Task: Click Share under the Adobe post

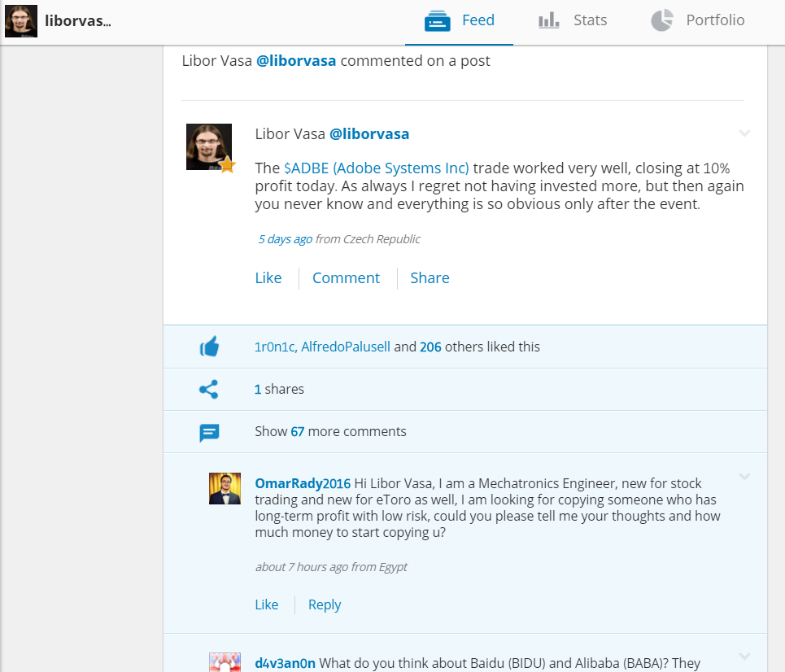Action: click(430, 278)
